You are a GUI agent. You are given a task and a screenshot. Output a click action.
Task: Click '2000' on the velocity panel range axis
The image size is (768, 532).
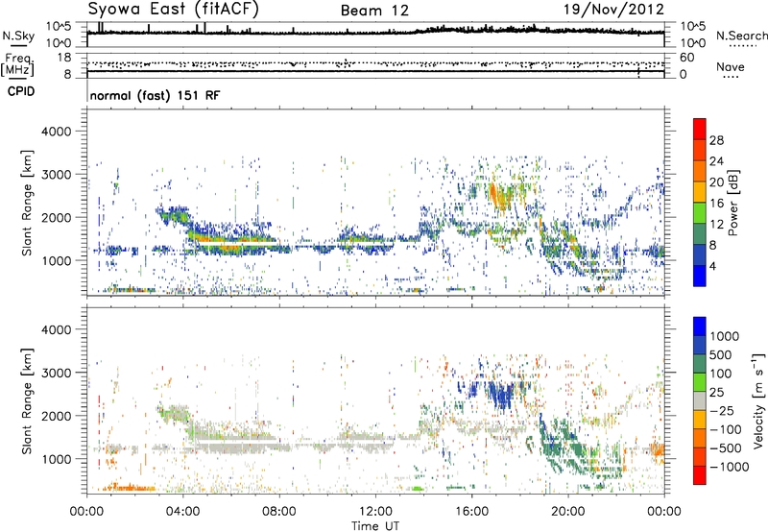point(56,416)
